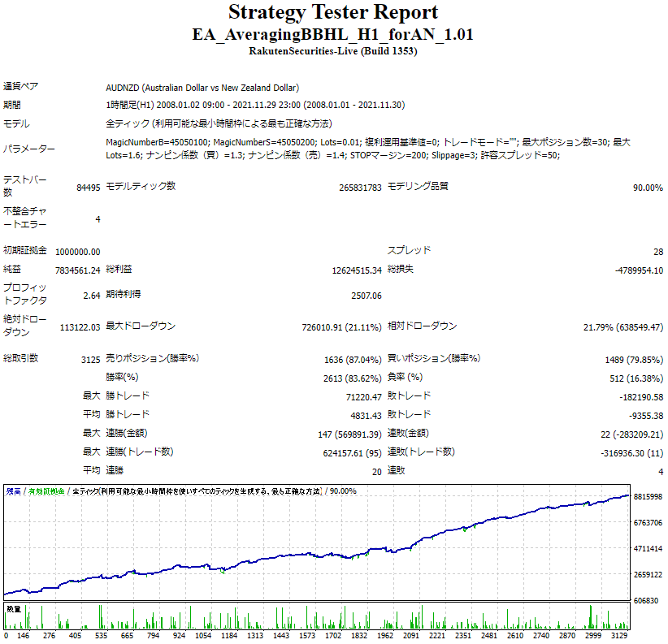Screen dimensions: 668x644
Task: Click chart axis value 8815998
Action: 648,497
